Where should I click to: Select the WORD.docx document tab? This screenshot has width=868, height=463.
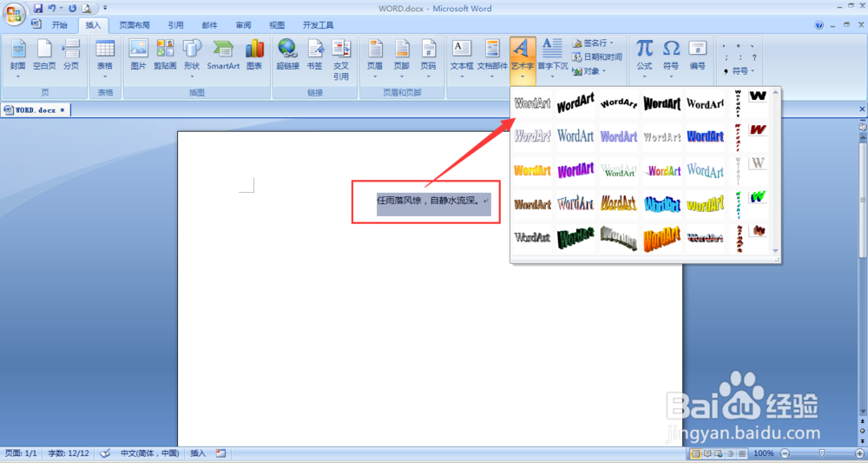pos(36,110)
